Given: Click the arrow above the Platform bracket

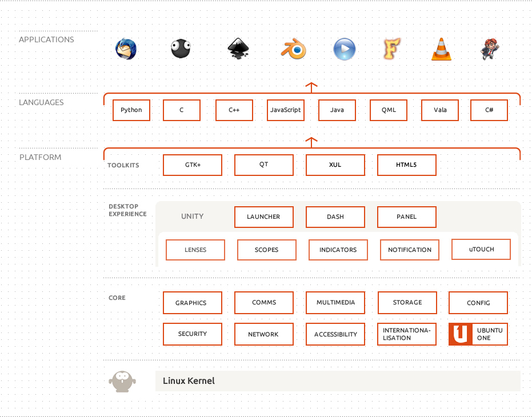Looking at the screenshot, I should pyautogui.click(x=311, y=142).
